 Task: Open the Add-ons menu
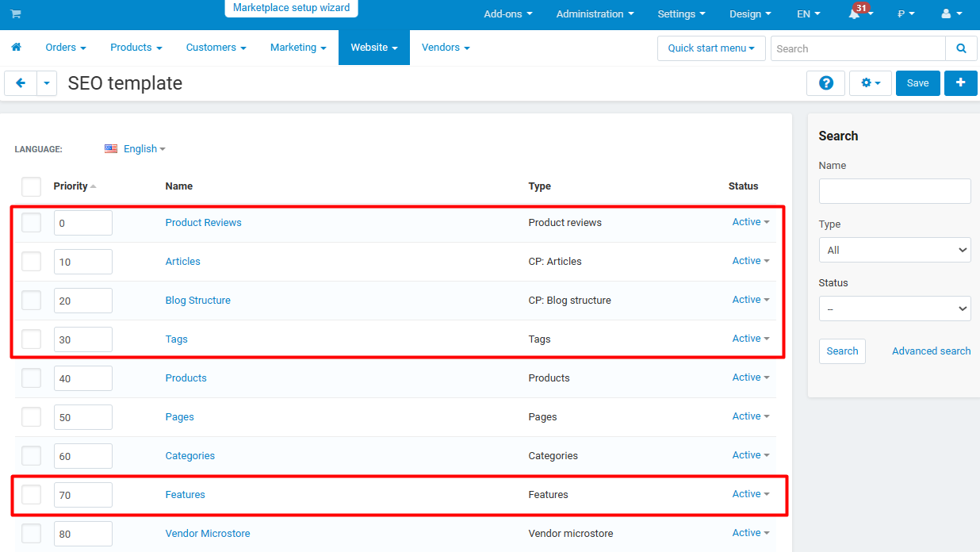(x=508, y=13)
